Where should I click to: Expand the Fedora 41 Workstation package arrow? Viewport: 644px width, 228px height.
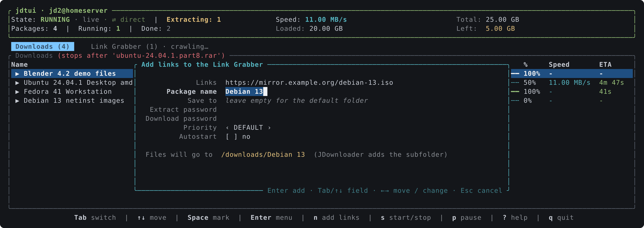(17, 92)
